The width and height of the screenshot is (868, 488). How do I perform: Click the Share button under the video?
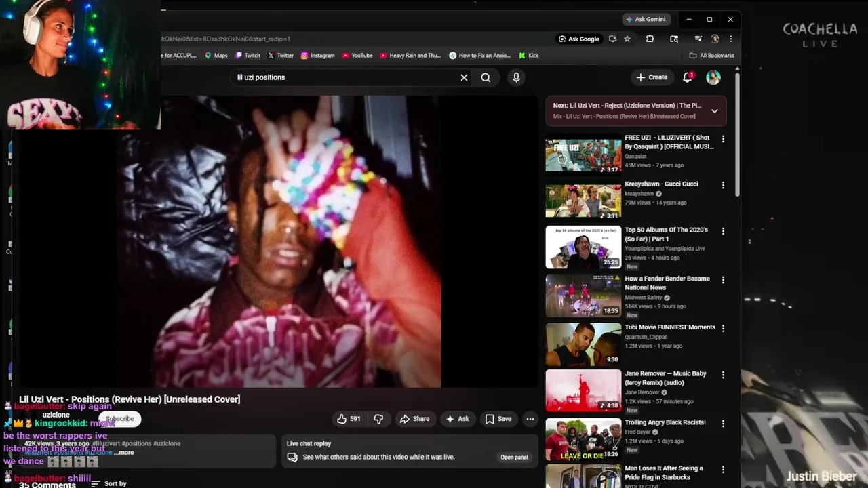[414, 419]
